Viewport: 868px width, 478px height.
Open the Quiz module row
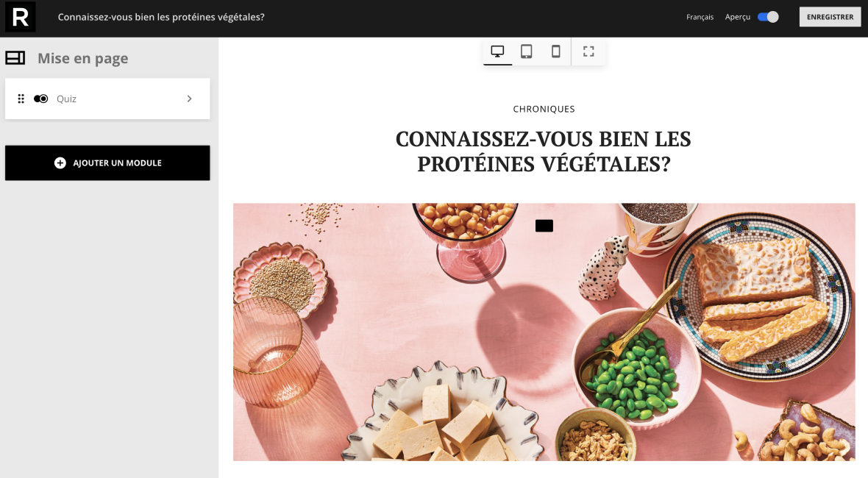(x=107, y=99)
